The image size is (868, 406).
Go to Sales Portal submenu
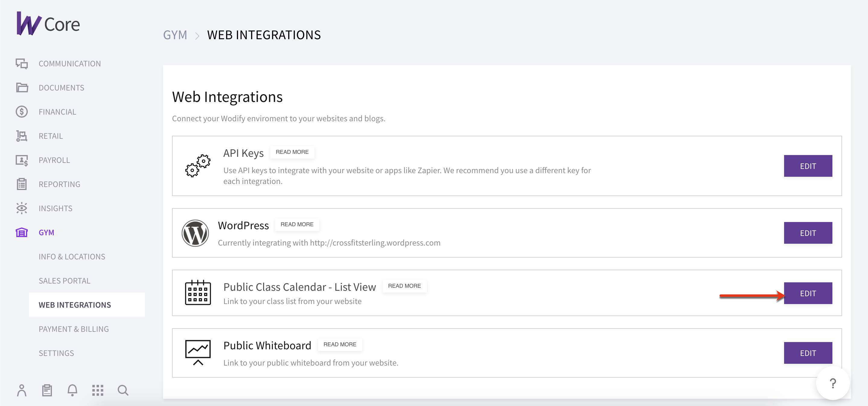coord(64,281)
